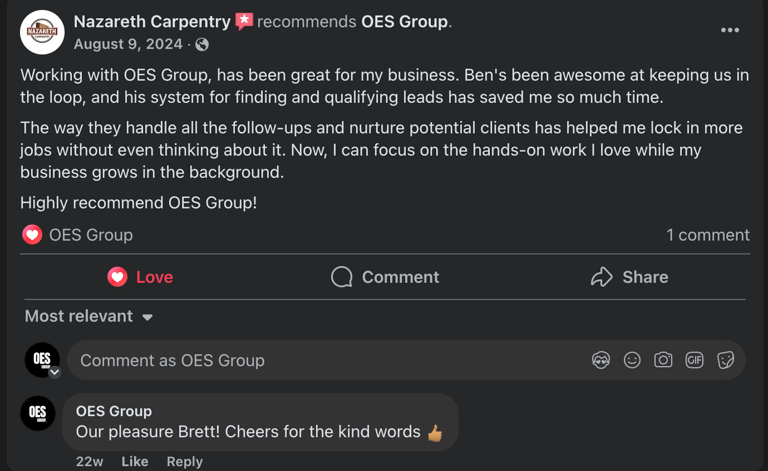Open the Nazareth Carpentry page link
The image size is (768, 471).
[152, 21]
